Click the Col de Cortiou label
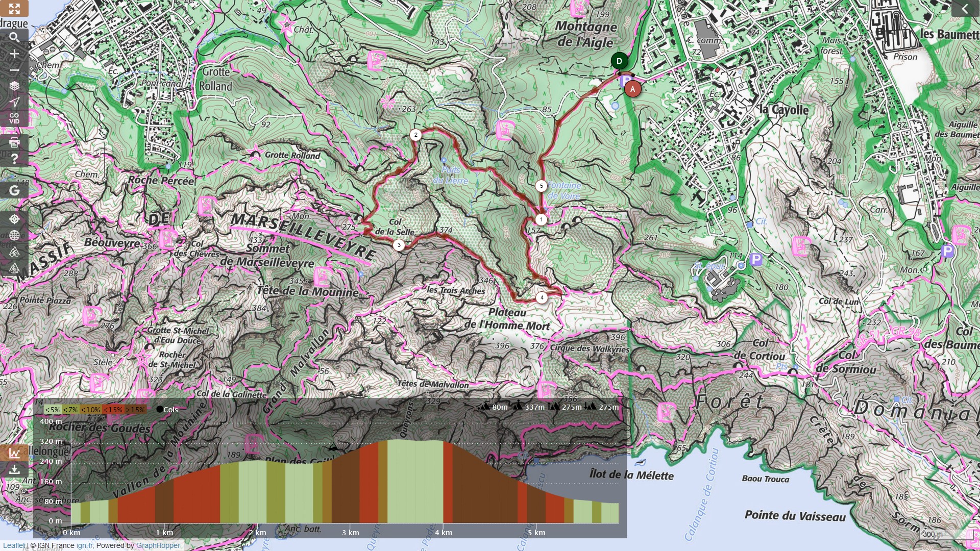The height and width of the screenshot is (551, 980). [759, 350]
